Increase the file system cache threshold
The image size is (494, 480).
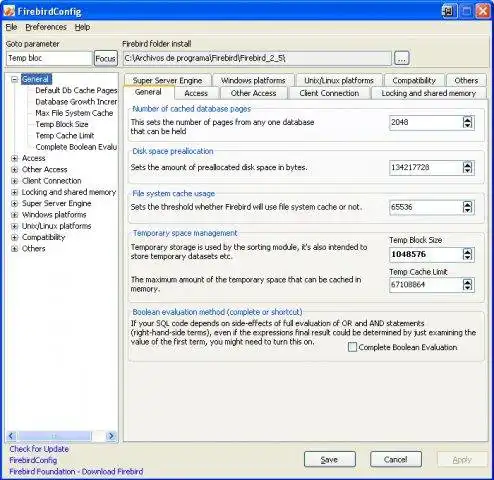click(x=468, y=204)
